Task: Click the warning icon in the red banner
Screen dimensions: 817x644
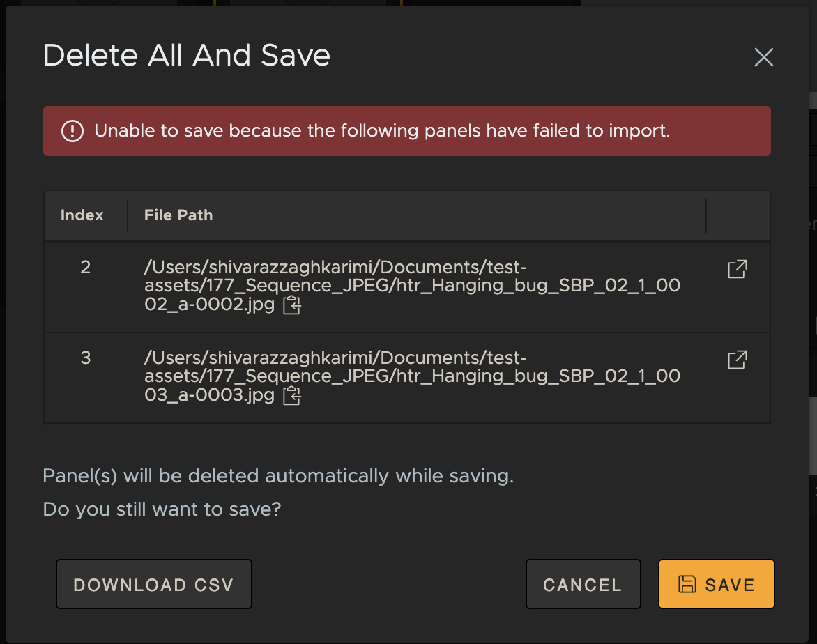Action: (x=72, y=131)
